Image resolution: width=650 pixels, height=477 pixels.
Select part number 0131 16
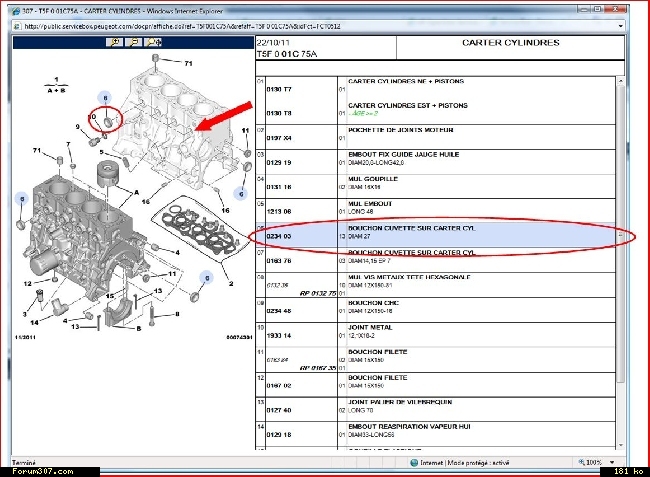279,187
